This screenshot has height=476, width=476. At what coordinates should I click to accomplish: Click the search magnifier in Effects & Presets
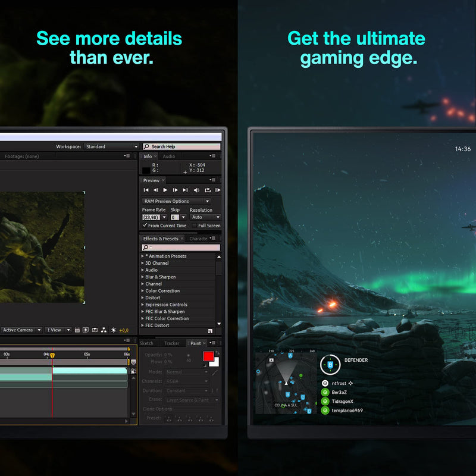tap(146, 248)
